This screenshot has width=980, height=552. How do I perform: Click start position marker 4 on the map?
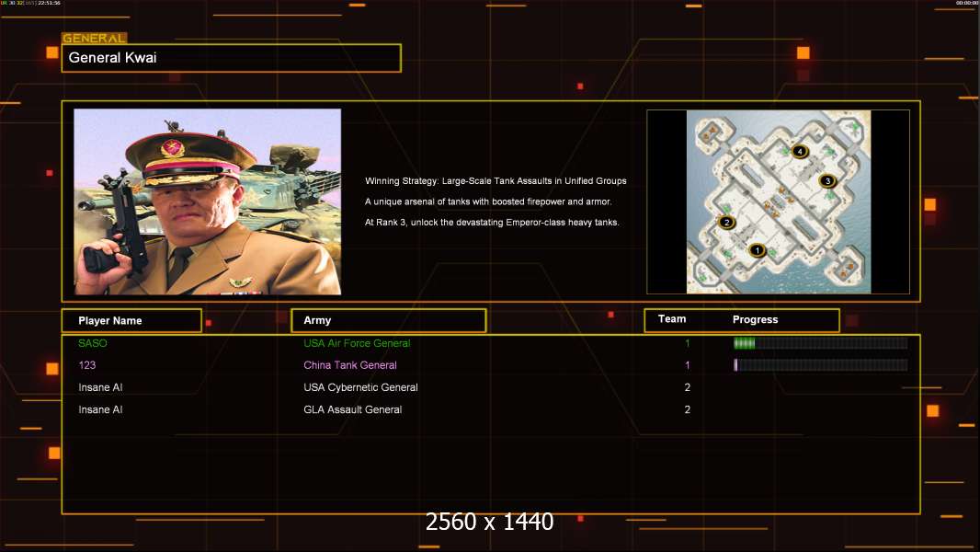click(800, 151)
